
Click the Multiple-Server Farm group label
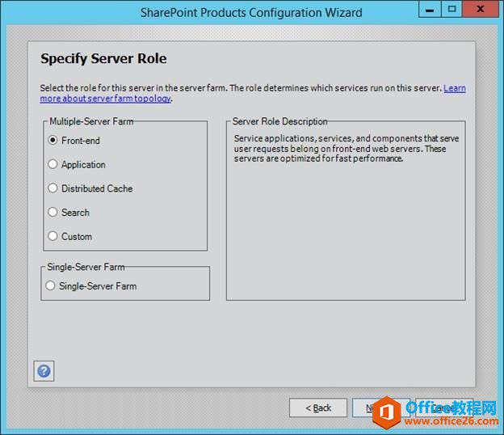click(x=91, y=121)
